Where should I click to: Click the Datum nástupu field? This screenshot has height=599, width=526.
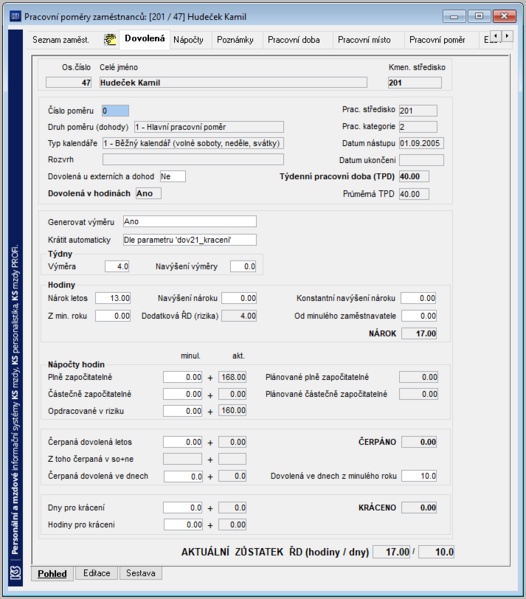(x=421, y=143)
